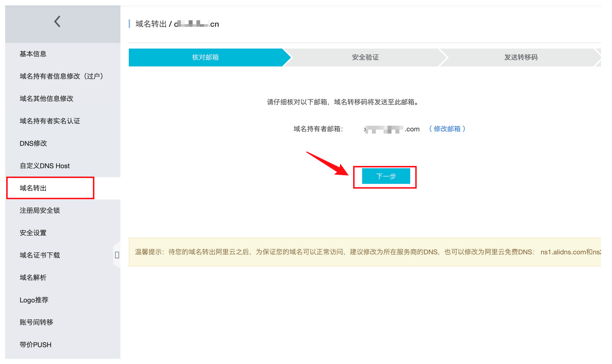Open 账号间转移 page
Screen dimensions: 612x364
click(36, 322)
